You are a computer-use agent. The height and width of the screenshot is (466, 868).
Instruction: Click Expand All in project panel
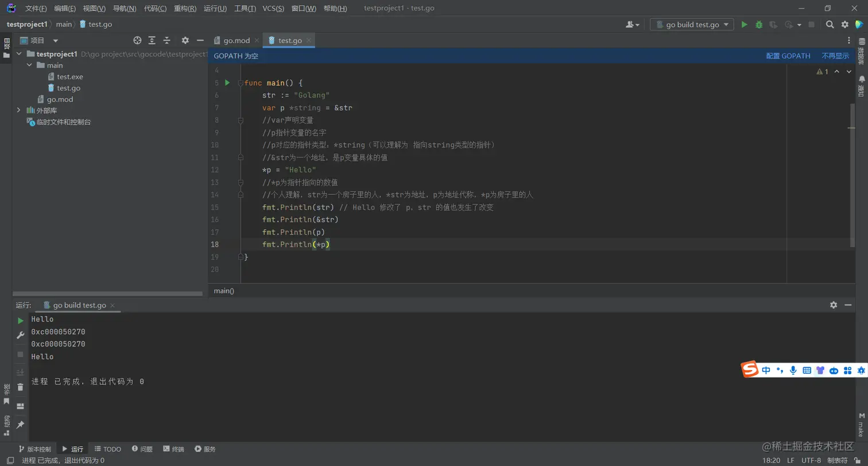pos(152,40)
